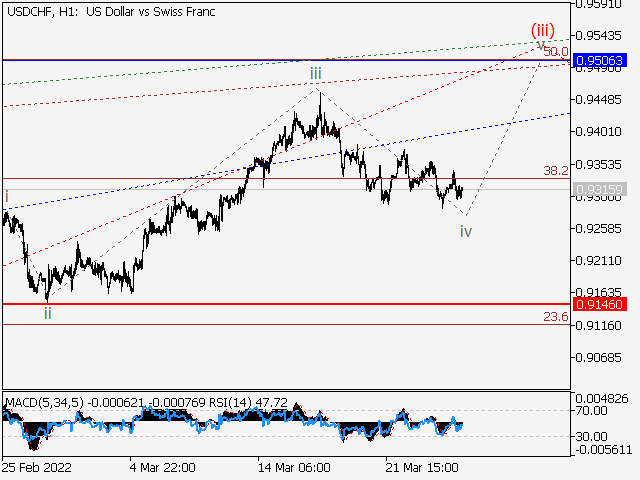Click the 0.004826 indicator scale value

(602, 398)
